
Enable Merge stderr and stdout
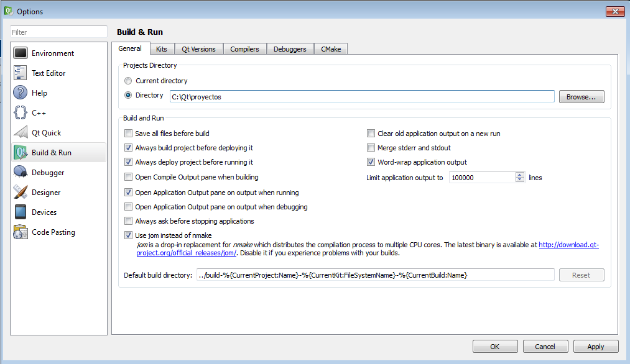(371, 148)
